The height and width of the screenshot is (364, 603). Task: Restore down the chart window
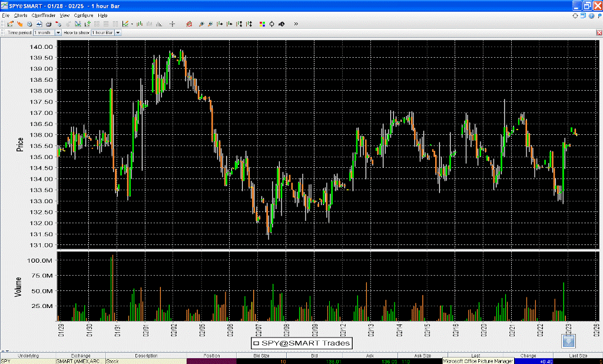click(587, 5)
